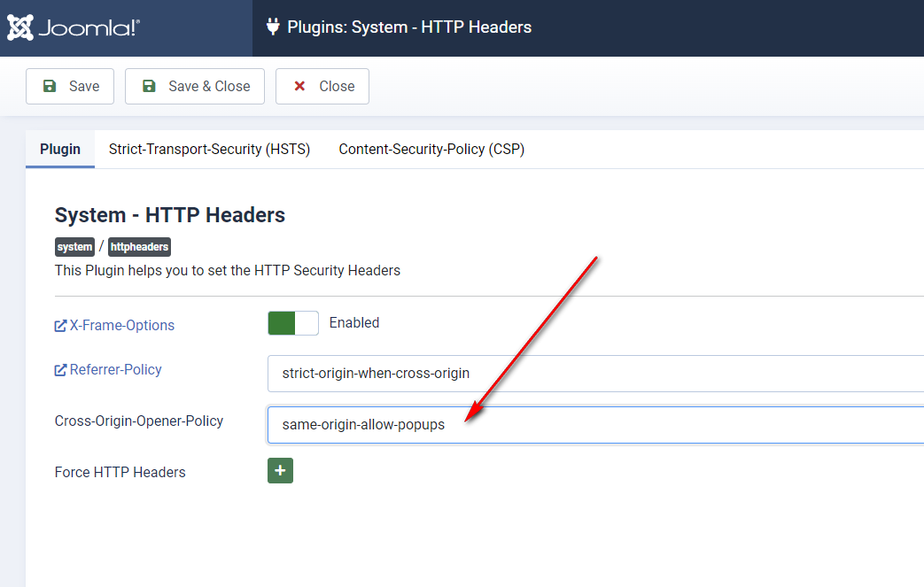Open the Referrer-Policy external link icon
Viewport: 924px width, 587px height.
(x=60, y=370)
